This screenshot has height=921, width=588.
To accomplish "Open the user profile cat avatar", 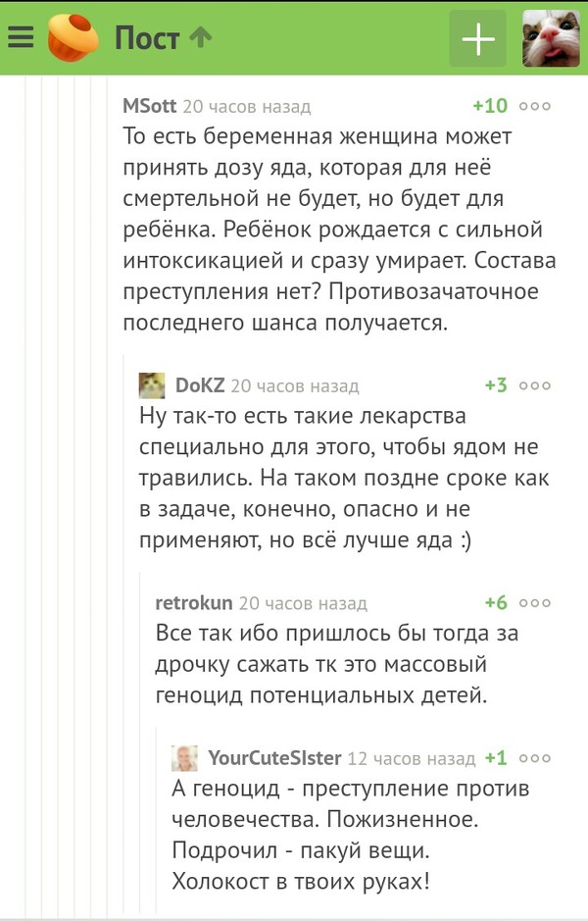I will click(x=550, y=38).
